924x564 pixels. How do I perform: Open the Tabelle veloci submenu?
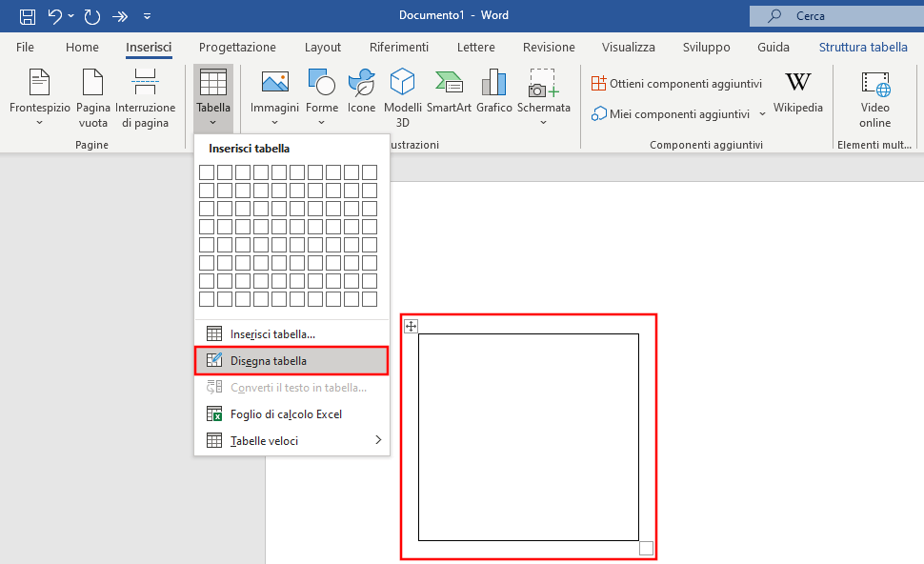pyautogui.click(x=291, y=441)
